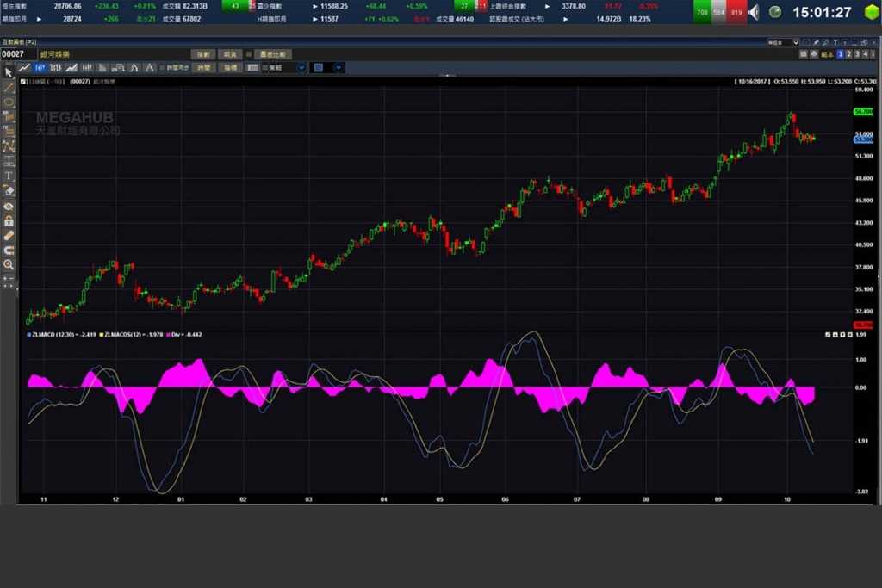
Task: Toggle the magnet snap tool
Action: (9, 251)
